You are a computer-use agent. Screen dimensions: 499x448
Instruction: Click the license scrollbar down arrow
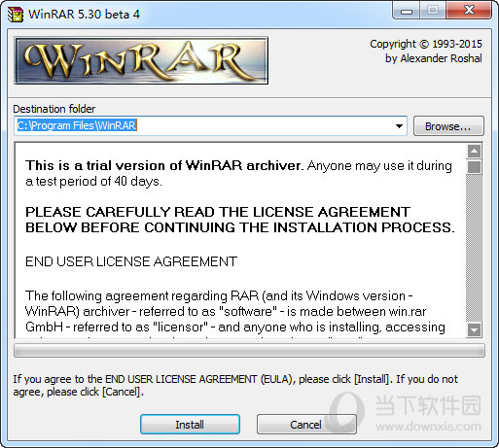click(x=474, y=330)
